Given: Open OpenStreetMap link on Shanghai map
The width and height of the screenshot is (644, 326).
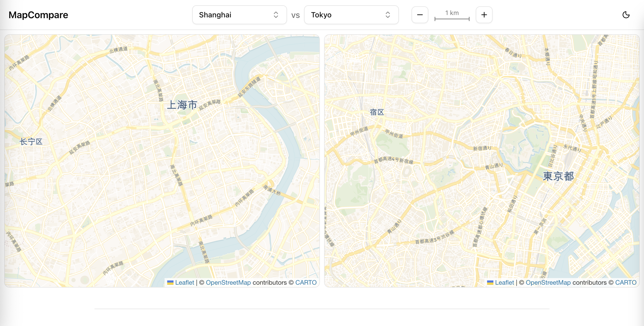Looking at the screenshot, I should (x=228, y=283).
